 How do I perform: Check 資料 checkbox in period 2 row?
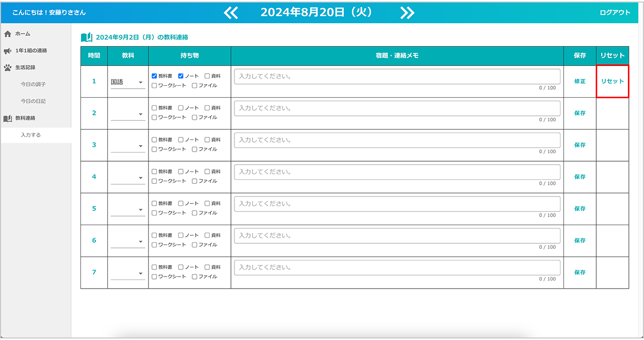tap(207, 108)
